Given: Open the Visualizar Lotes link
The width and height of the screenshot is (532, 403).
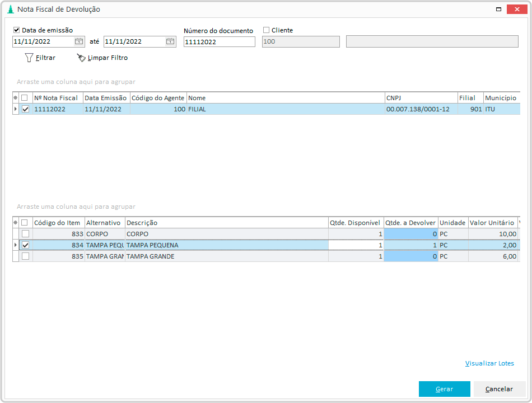Looking at the screenshot, I should pos(489,363).
